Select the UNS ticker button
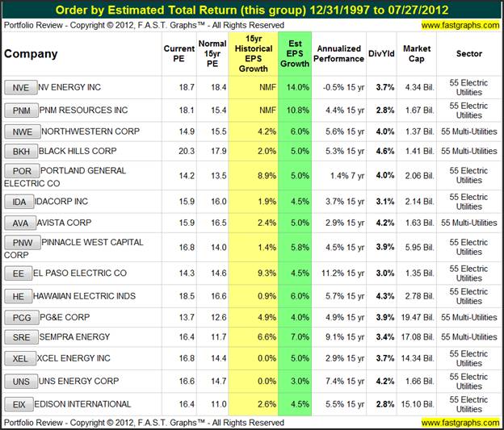Viewport: 504px width, 430px height. [x=21, y=382]
